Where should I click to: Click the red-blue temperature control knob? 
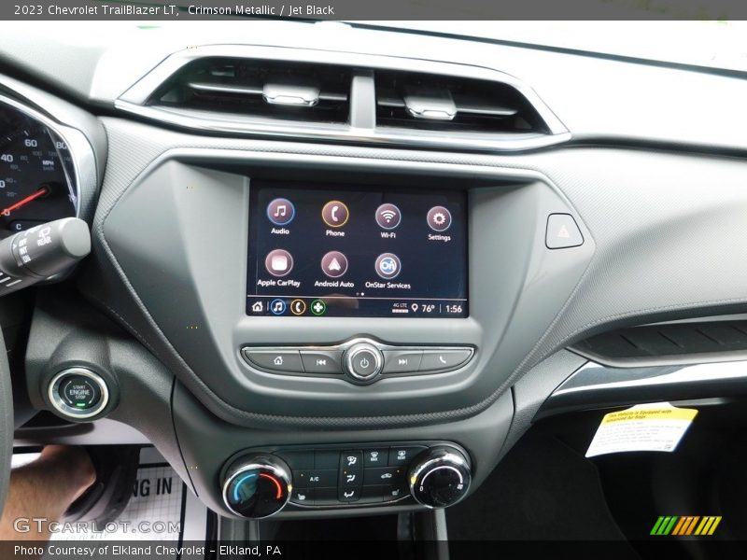[x=257, y=486]
